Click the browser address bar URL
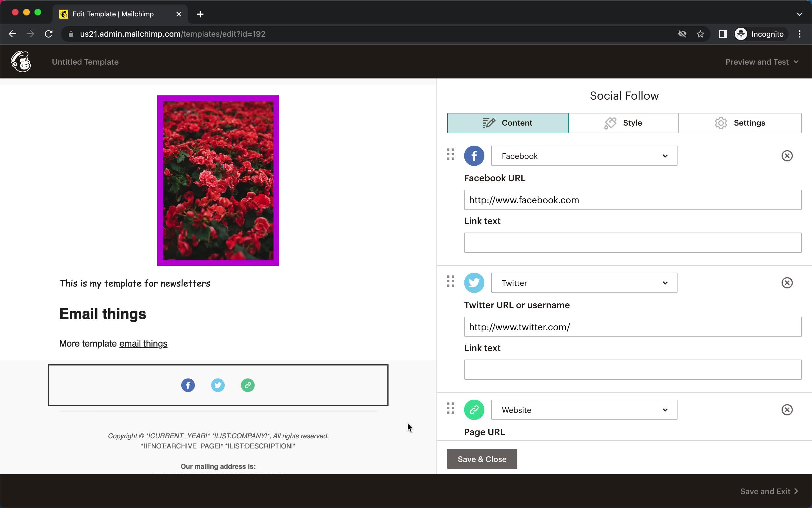 point(173,34)
